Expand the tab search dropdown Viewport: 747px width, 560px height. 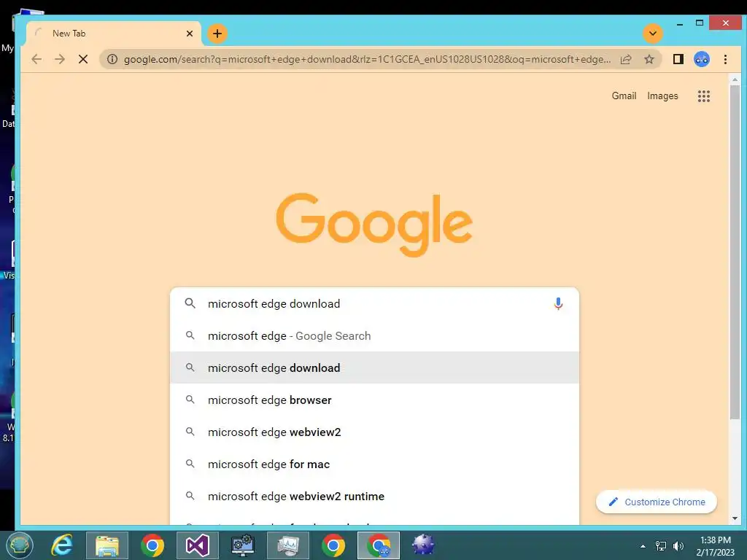[x=653, y=34]
